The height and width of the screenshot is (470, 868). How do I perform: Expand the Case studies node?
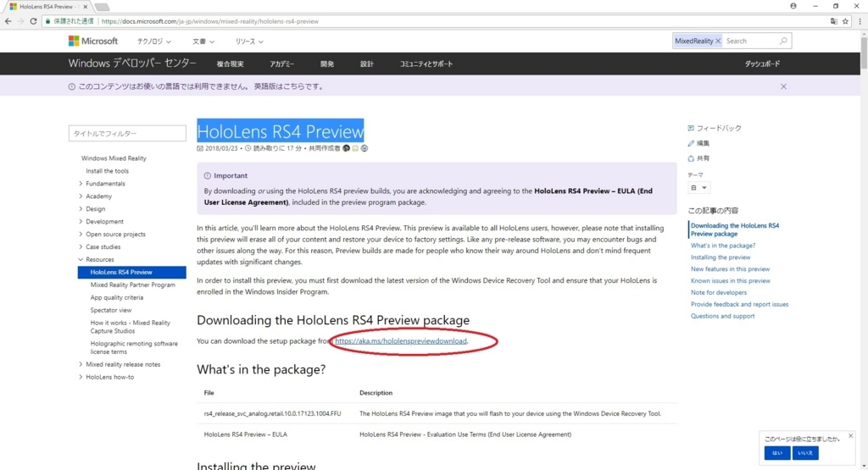point(81,247)
